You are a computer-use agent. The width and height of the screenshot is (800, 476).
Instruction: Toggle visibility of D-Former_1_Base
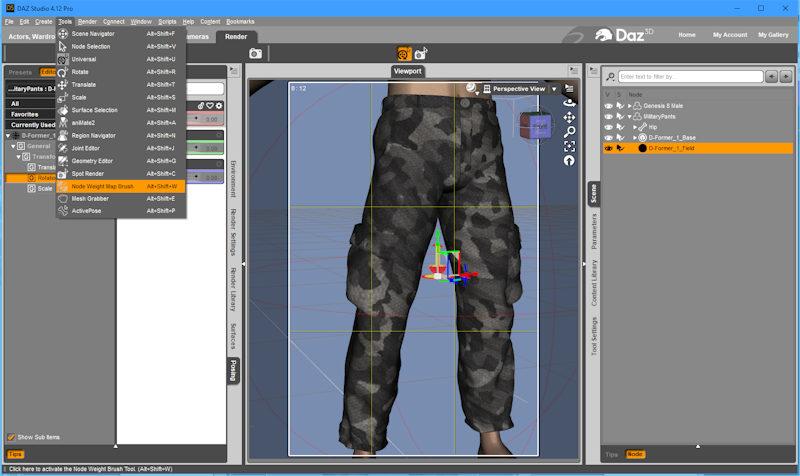pos(608,138)
